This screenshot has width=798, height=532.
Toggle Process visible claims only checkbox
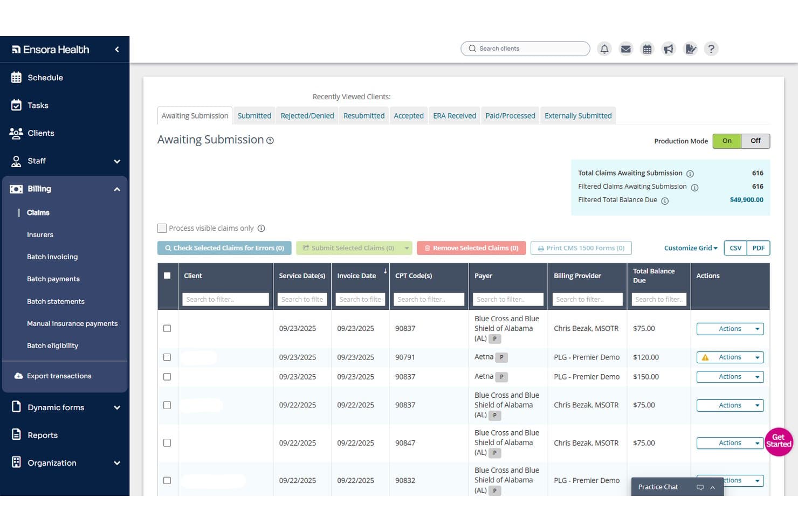point(162,229)
